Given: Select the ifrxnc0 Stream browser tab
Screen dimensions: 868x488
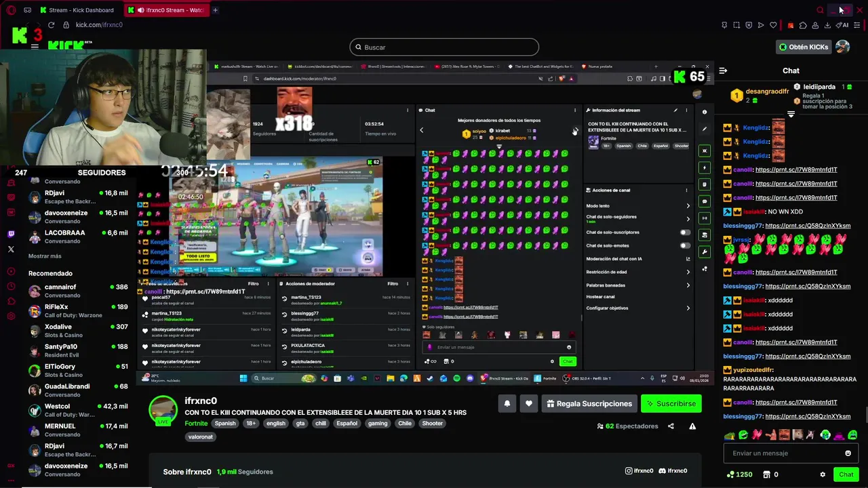Looking at the screenshot, I should 166,10.
